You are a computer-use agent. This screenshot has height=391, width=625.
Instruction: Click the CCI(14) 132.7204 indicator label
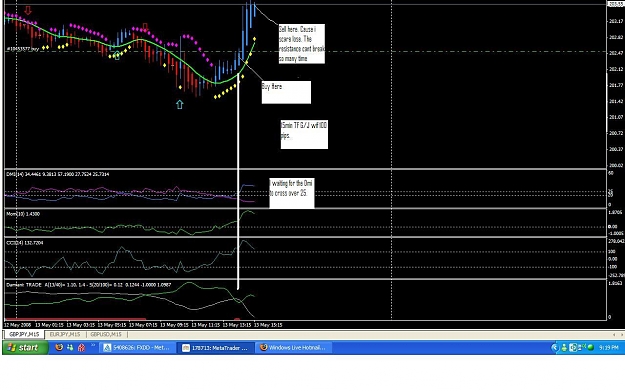pos(25,243)
